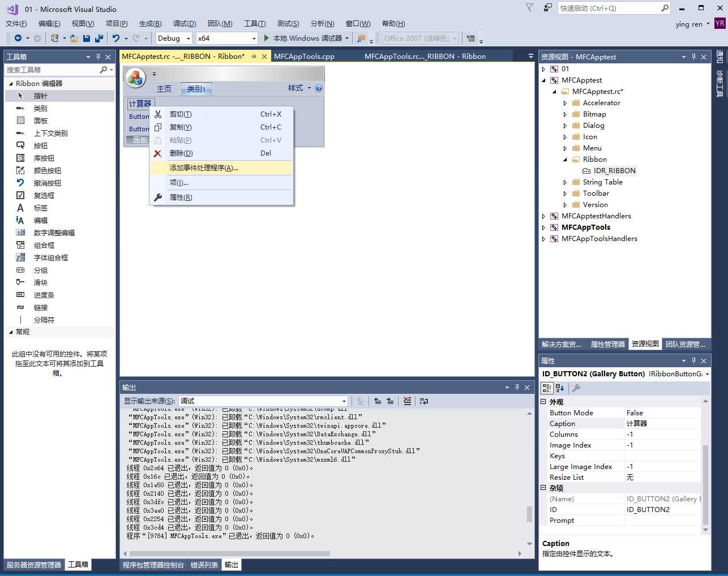Click the Quick Launch search box
The image size is (728, 576).
coord(609,8)
